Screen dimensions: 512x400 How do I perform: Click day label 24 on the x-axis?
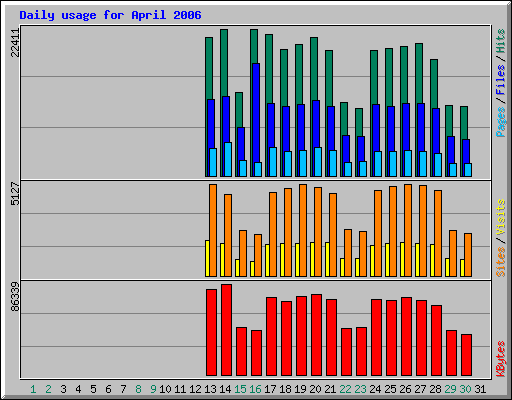tap(375, 389)
